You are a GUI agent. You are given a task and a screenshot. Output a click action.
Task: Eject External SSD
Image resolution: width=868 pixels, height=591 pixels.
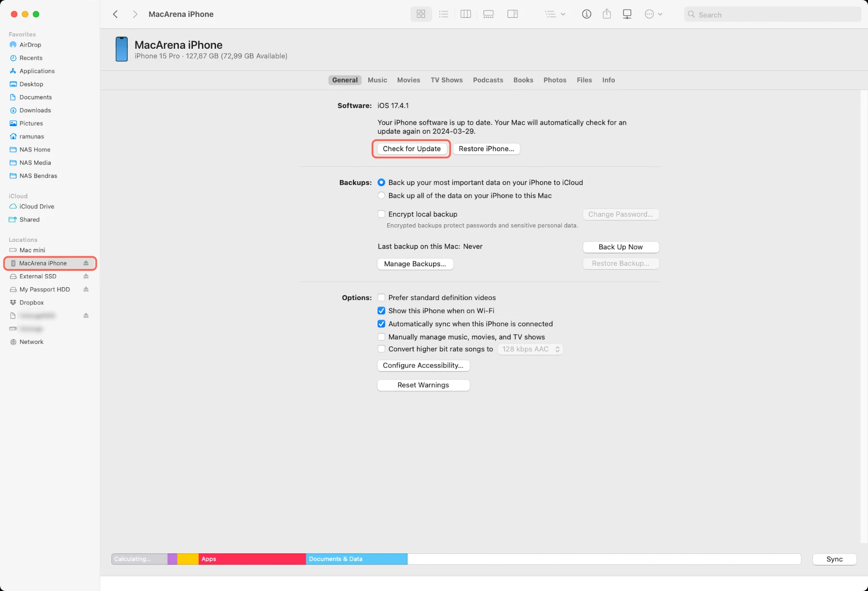[86, 276]
